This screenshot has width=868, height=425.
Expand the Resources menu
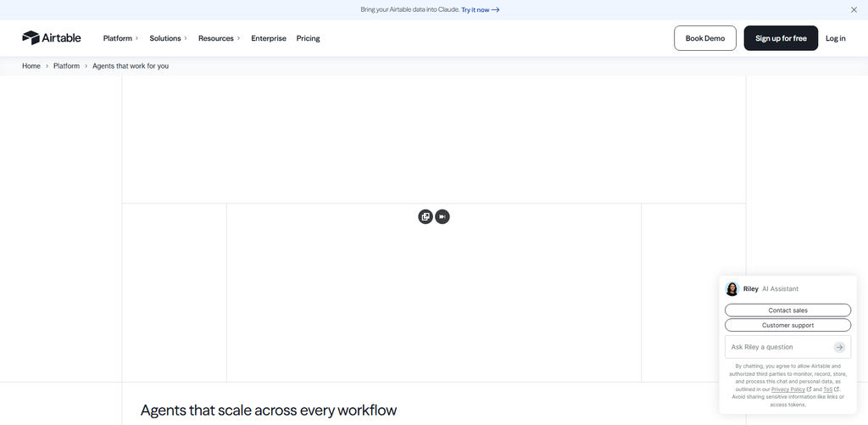(x=220, y=38)
